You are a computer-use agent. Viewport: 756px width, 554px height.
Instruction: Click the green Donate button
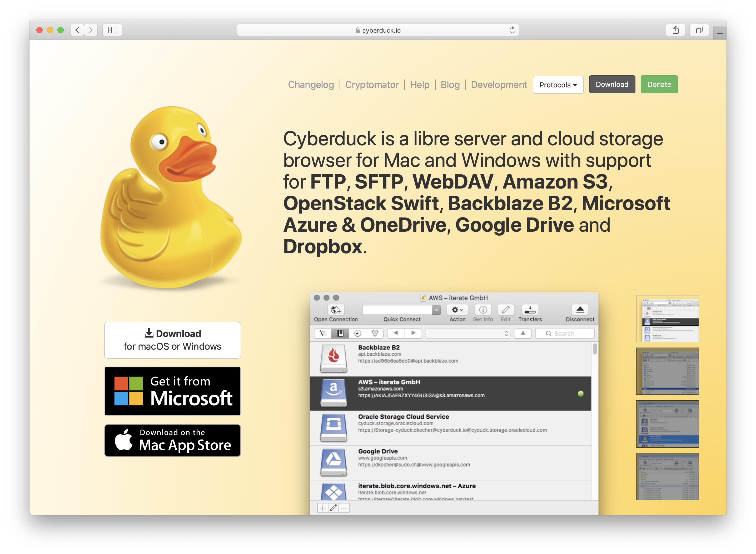(x=659, y=84)
